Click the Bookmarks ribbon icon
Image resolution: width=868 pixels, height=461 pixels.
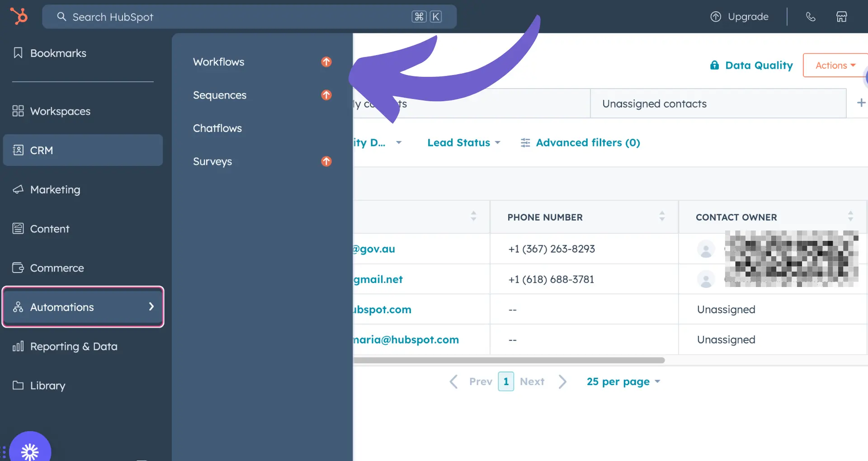18,53
